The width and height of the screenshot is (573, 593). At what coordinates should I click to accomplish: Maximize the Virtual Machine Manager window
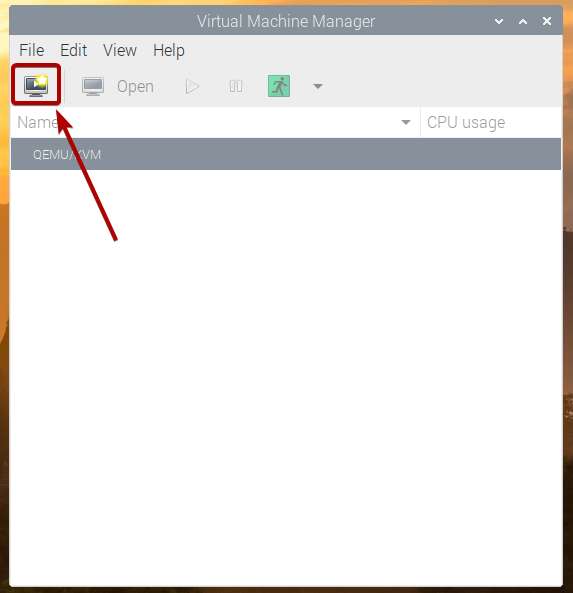coord(523,21)
